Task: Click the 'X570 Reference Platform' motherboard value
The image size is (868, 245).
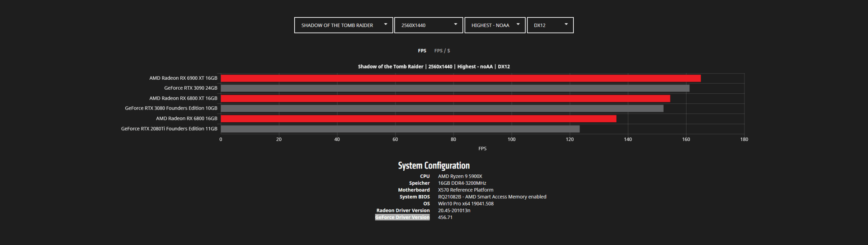Action: (x=466, y=190)
